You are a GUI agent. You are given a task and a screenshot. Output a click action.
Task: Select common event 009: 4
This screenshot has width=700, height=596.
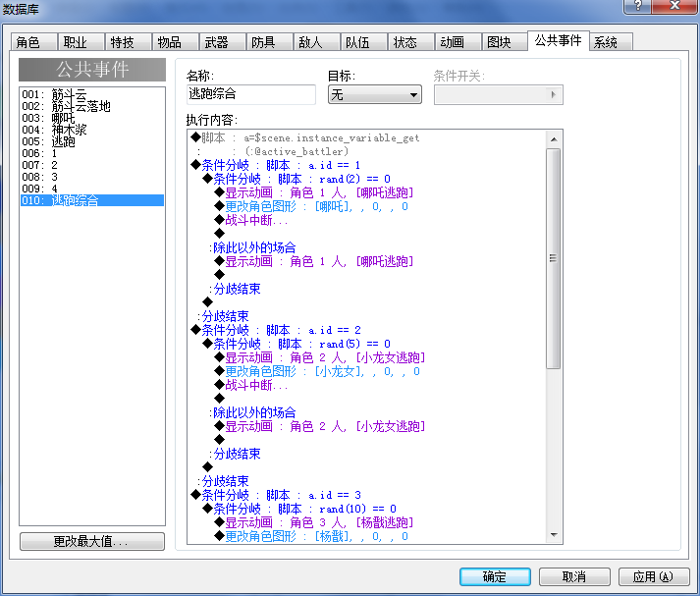(x=92, y=189)
